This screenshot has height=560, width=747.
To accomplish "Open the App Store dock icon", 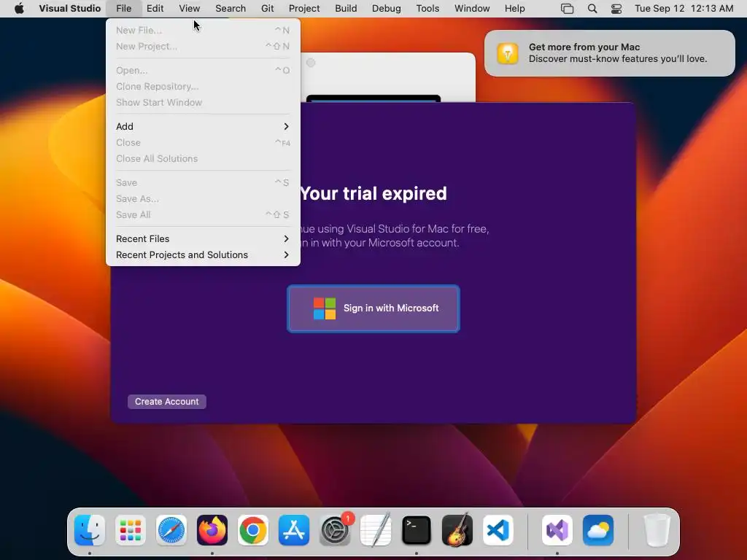I will coord(294,530).
